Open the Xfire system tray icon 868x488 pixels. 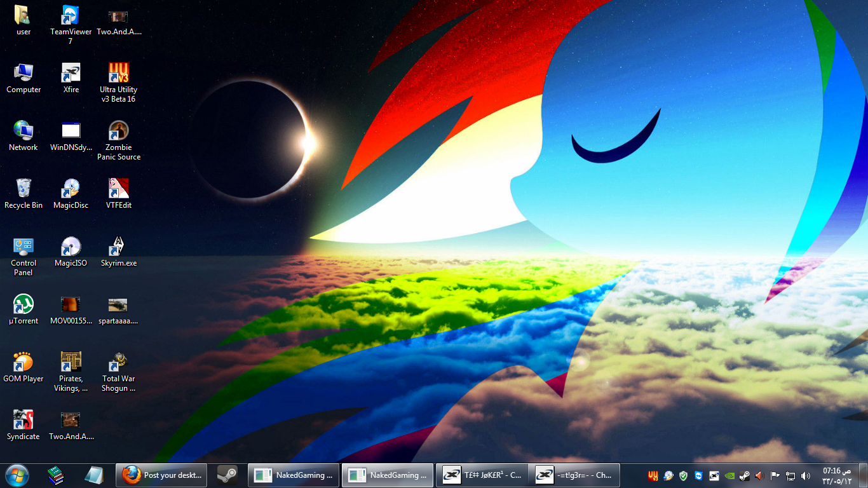(x=714, y=475)
